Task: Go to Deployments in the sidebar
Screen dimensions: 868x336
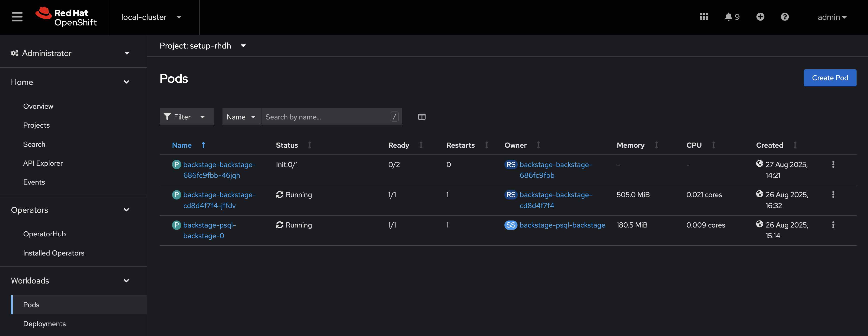Action: [x=45, y=324]
